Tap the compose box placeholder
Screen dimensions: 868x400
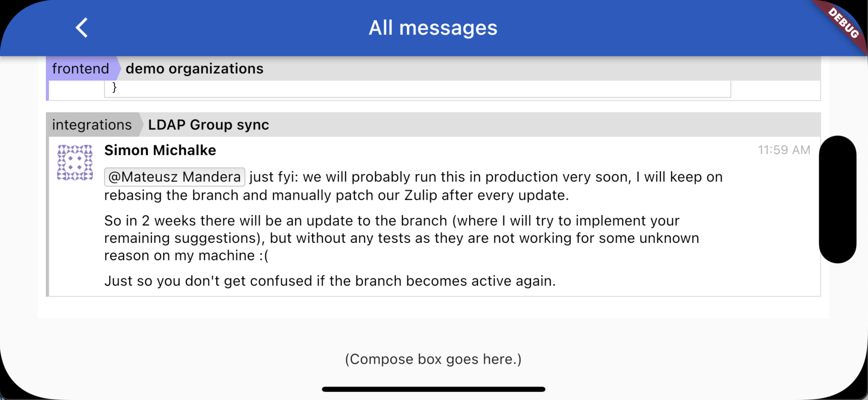click(x=433, y=359)
